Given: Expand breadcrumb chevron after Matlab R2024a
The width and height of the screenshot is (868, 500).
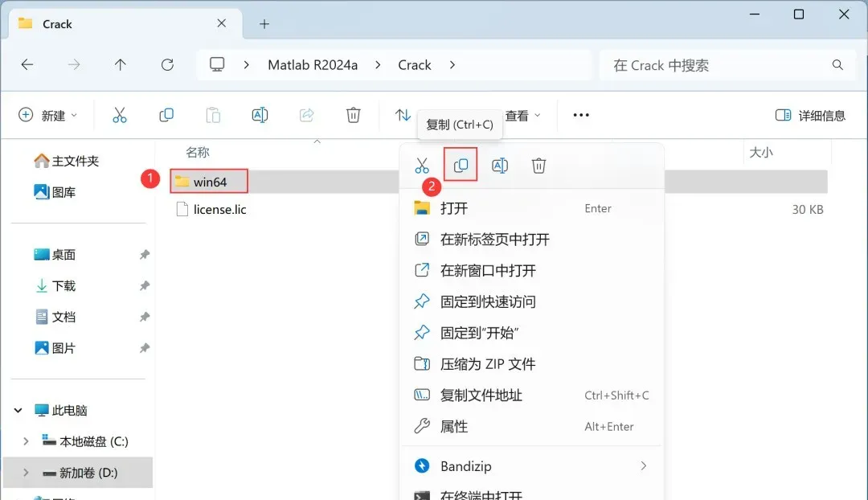Looking at the screenshot, I should coord(378,65).
